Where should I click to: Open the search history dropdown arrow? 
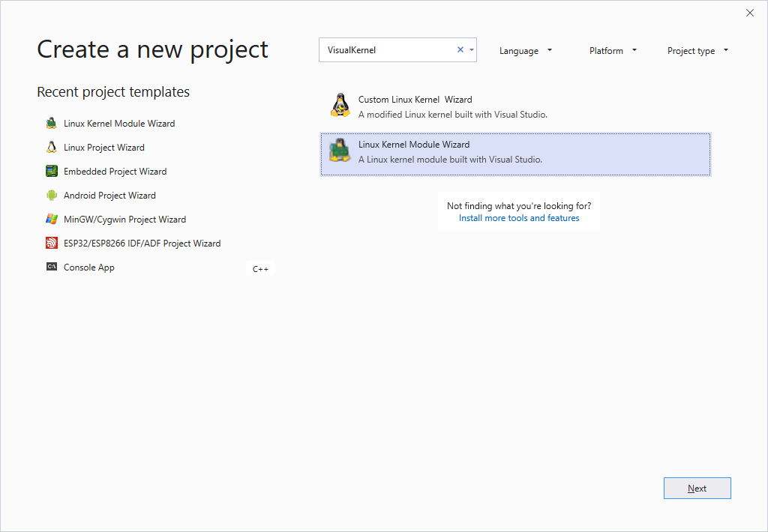coord(472,50)
